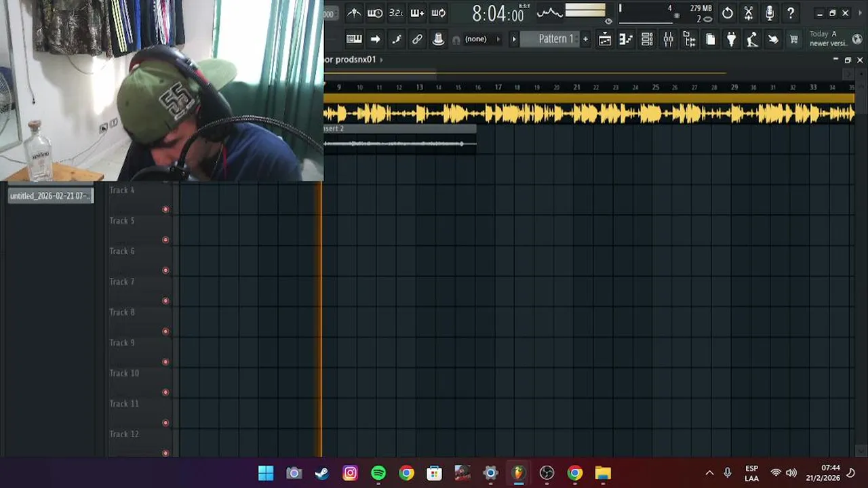Screen dimensions: 868x488
Task: Click the magnet snap icon
Action: click(x=456, y=40)
